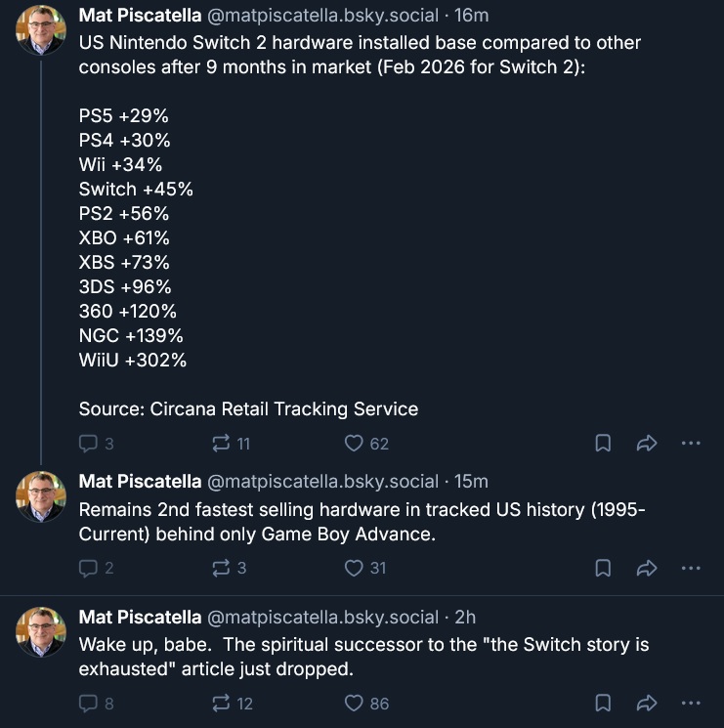Open more options on the 2h post
Image resolution: width=724 pixels, height=728 pixels.
coord(691,703)
